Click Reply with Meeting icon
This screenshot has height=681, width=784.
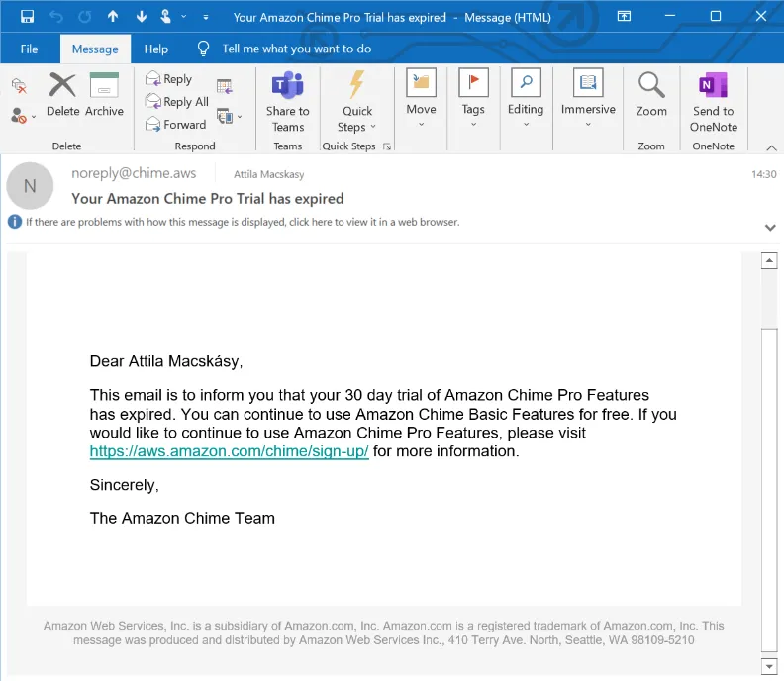pyautogui.click(x=225, y=86)
